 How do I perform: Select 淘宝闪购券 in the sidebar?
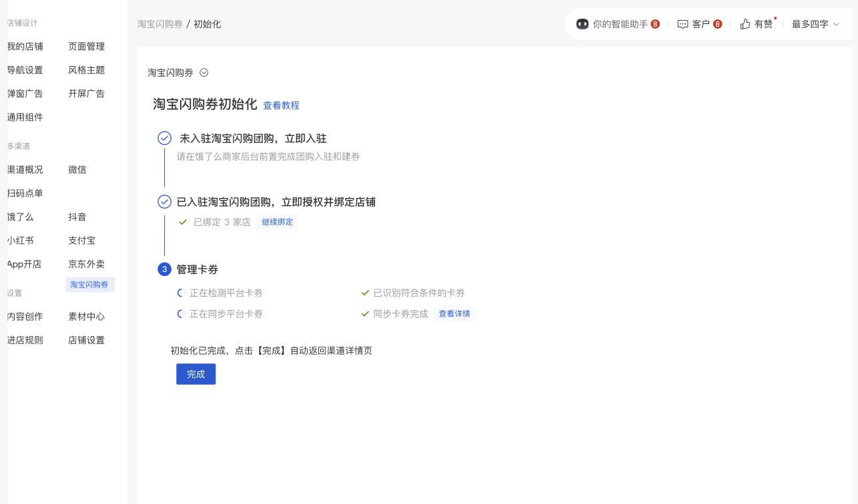point(89,285)
